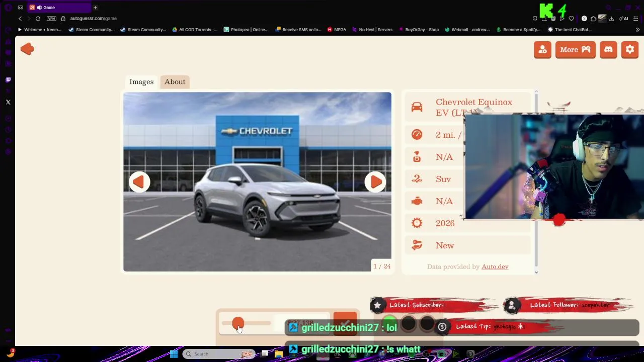Image resolution: width=644 pixels, height=362 pixels.
Task: Click the orange back arrow on the game page
Action: pyautogui.click(x=27, y=49)
